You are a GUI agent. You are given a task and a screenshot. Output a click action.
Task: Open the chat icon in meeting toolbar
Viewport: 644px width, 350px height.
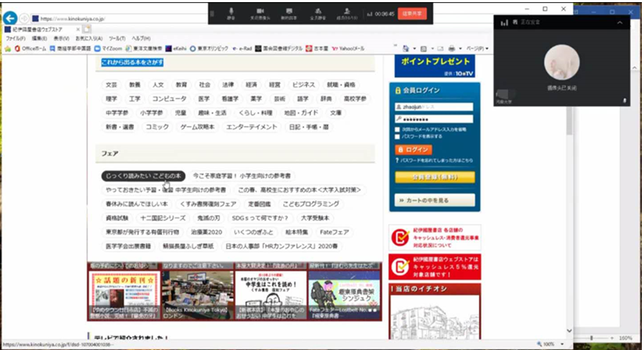point(288,12)
